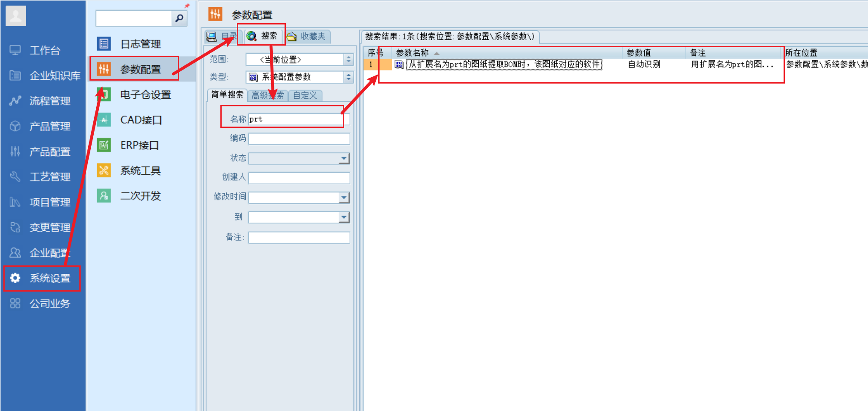Select 简单搜索 tab

coord(227,95)
